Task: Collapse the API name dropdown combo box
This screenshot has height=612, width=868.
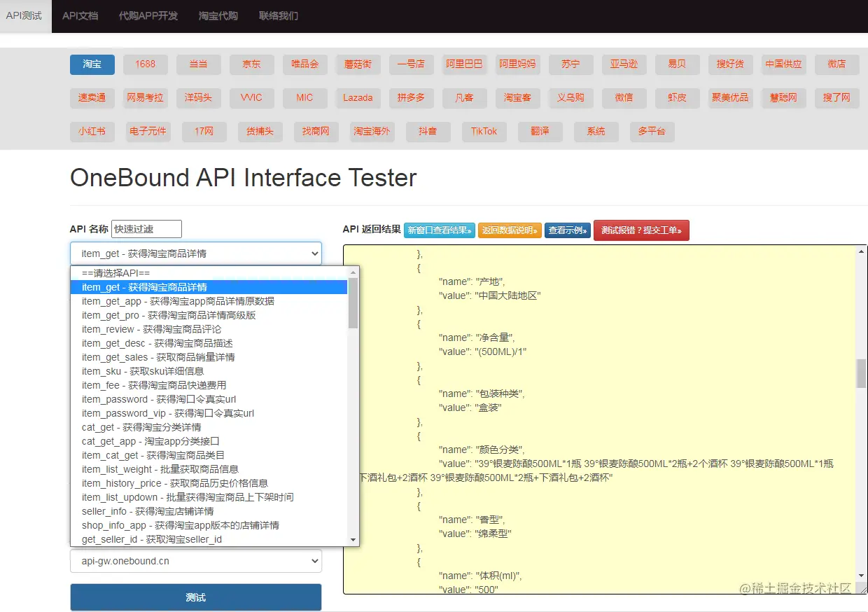Action: tap(196, 253)
